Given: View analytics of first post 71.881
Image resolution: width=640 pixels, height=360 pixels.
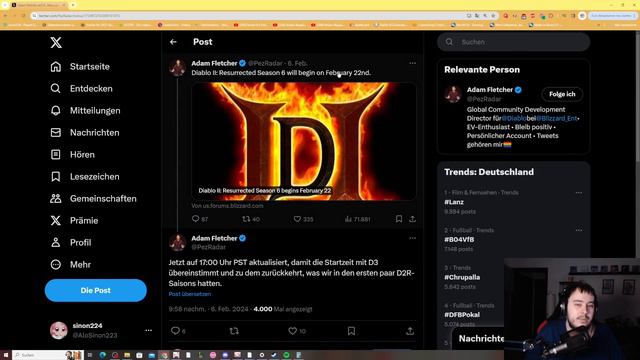Looking at the screenshot, I should click(x=357, y=219).
